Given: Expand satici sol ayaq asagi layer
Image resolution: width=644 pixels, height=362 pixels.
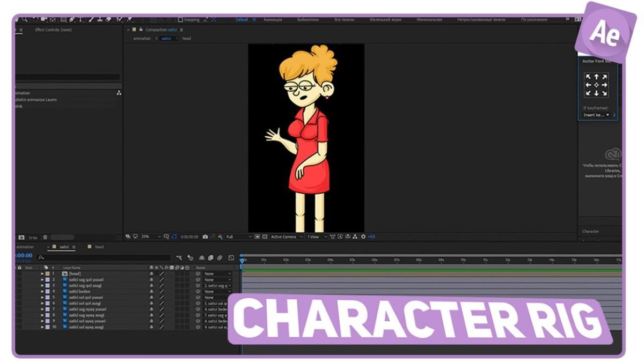Looking at the screenshot, I should (42, 327).
